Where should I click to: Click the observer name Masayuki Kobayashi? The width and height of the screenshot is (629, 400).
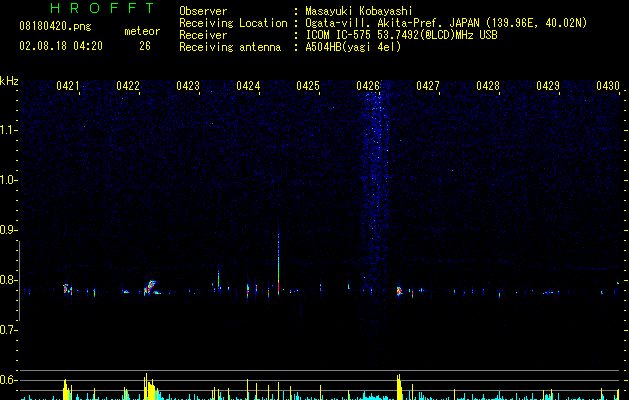(359, 12)
